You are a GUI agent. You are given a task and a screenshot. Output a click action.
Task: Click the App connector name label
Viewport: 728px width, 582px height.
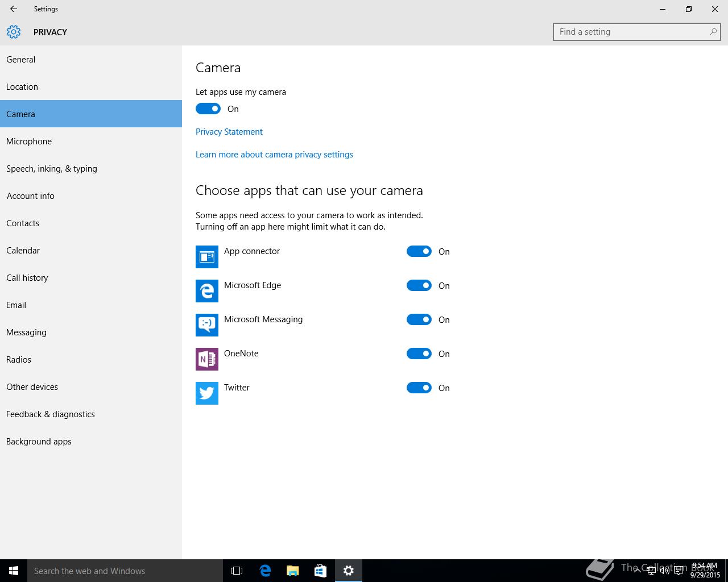[x=252, y=251]
